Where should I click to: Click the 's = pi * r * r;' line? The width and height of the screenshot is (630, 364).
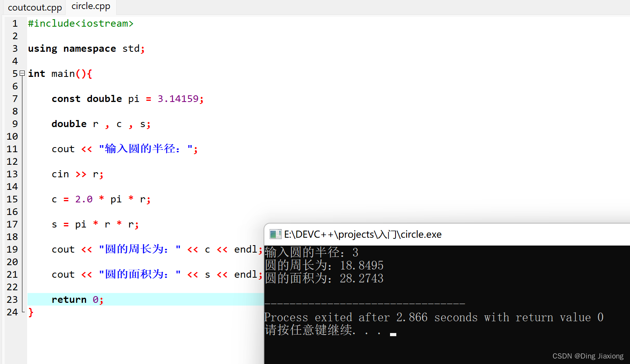pyautogui.click(x=95, y=224)
